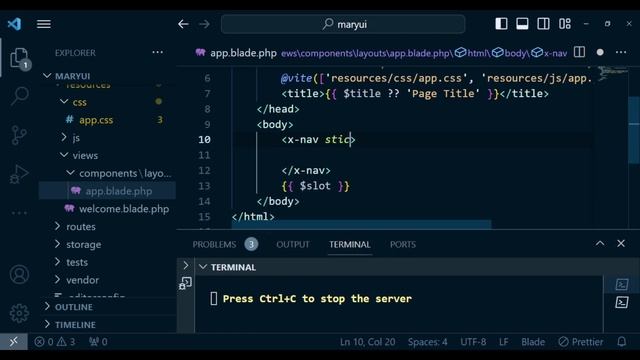Click the Prettier status bar item

(x=580, y=342)
